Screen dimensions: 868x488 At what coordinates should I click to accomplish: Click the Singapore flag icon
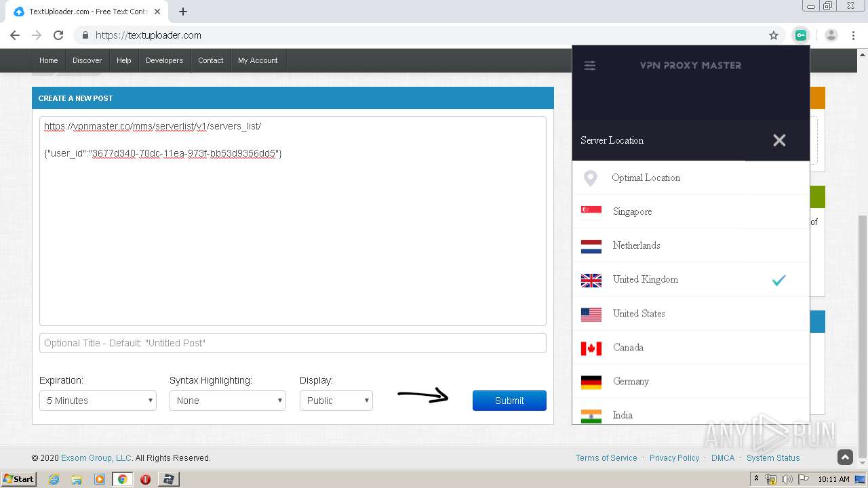click(591, 212)
